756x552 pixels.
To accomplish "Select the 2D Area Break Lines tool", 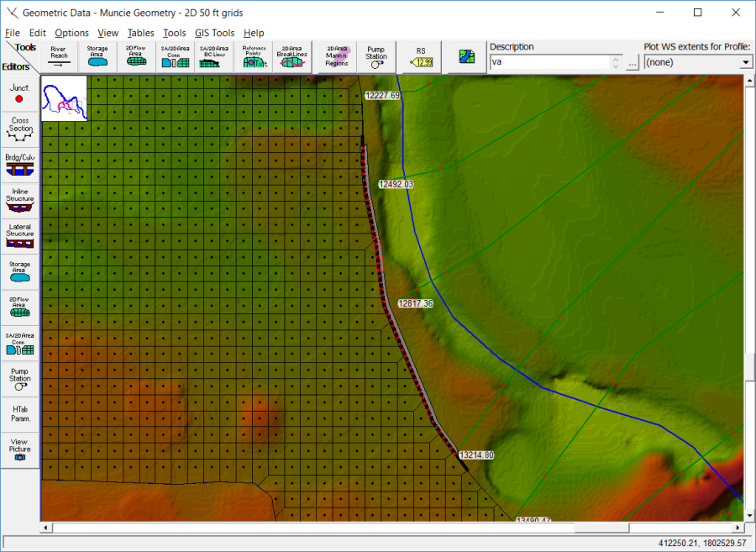I will point(292,56).
